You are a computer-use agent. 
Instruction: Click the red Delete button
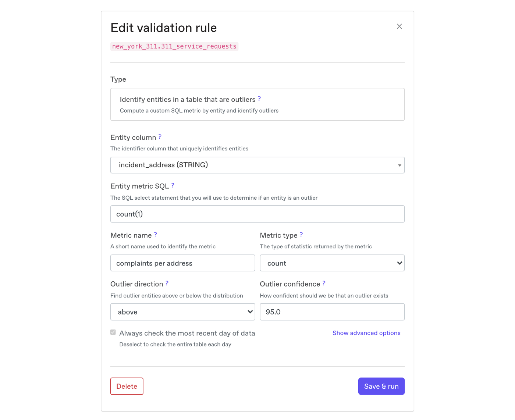pos(127,386)
